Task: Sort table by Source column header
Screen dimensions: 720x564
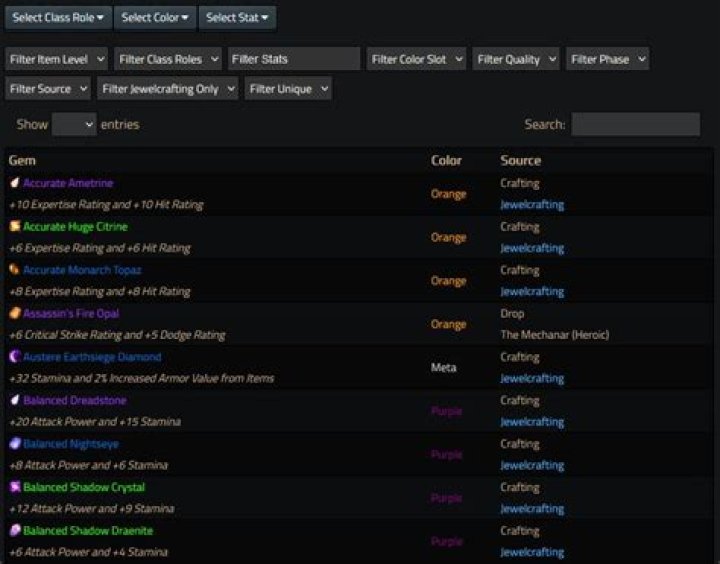Action: point(520,160)
